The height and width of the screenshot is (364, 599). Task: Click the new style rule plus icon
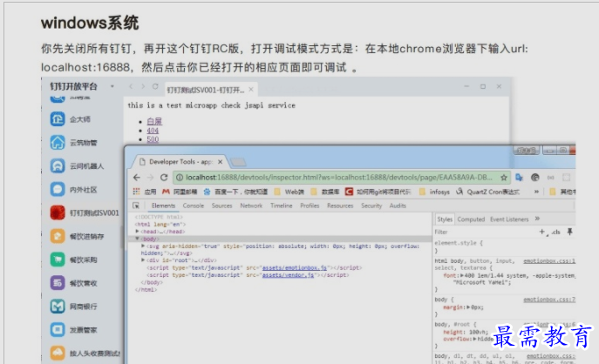click(541, 232)
